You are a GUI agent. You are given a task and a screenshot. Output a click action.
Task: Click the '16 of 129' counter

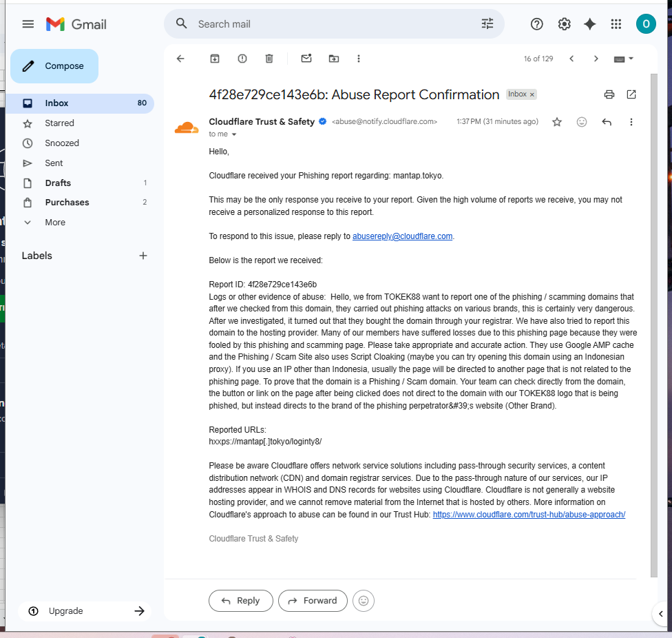(x=538, y=59)
